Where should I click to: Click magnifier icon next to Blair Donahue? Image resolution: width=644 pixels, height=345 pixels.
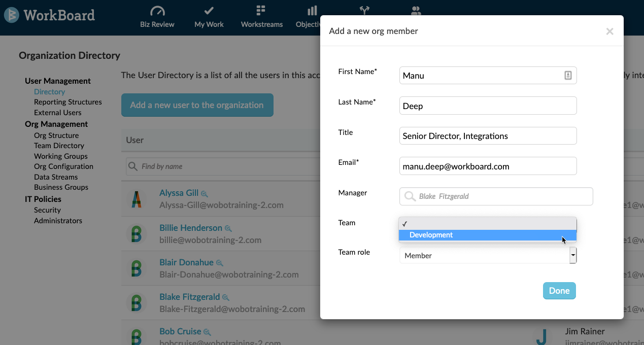click(x=220, y=263)
